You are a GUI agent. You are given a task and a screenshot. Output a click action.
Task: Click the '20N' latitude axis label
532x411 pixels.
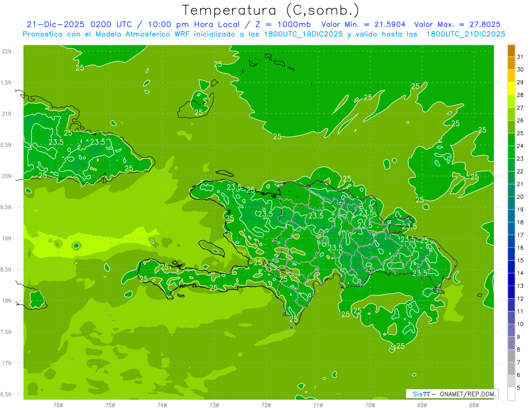click(7, 176)
